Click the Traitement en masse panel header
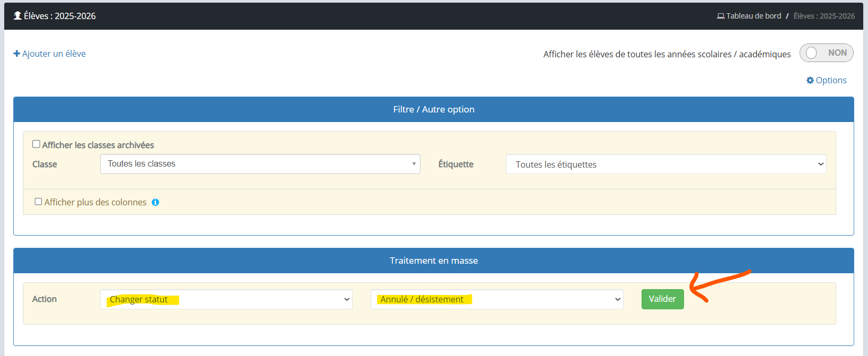The image size is (868, 356). point(433,261)
